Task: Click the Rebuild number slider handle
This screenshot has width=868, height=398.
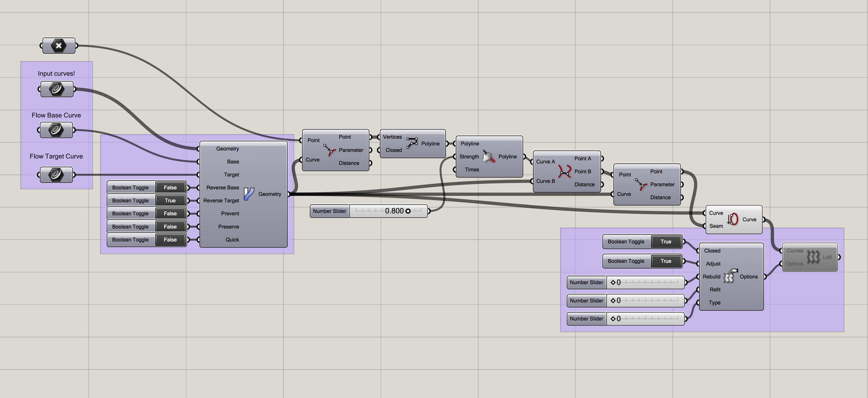Action: point(613,283)
